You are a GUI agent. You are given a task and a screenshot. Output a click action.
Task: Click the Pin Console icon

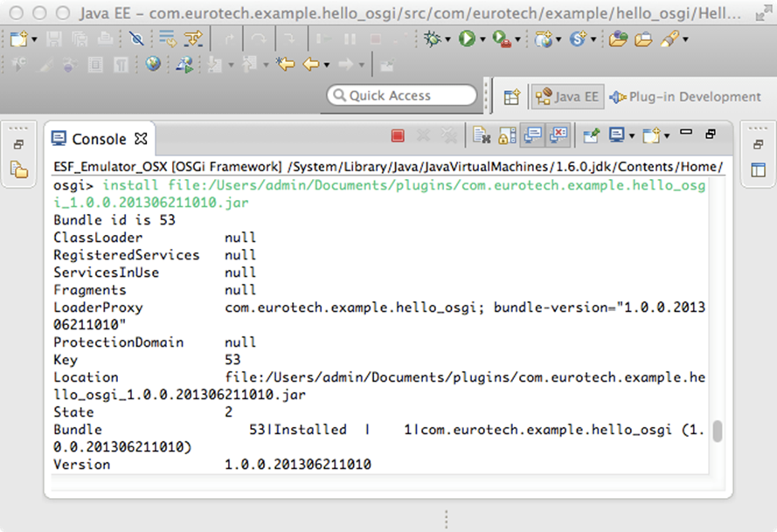click(x=591, y=135)
